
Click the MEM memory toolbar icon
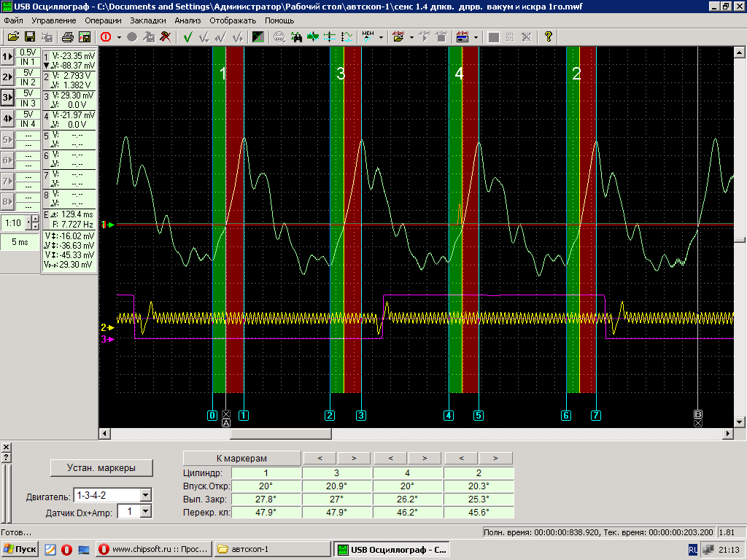368,36
